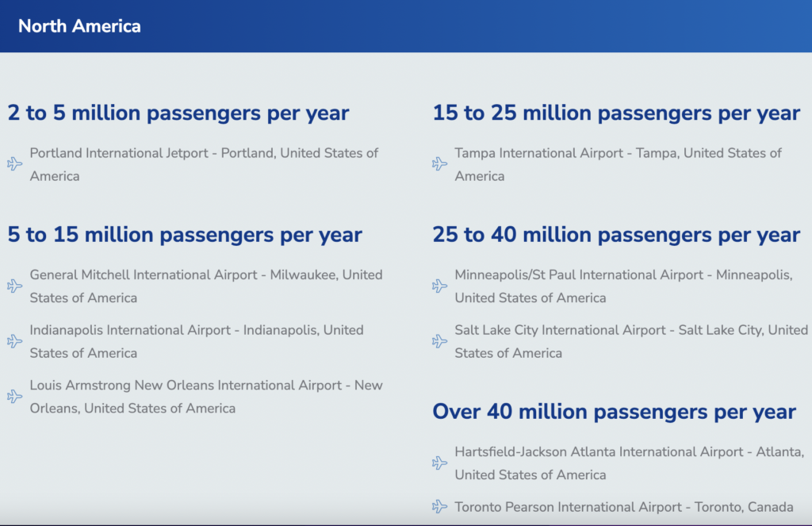Image resolution: width=812 pixels, height=526 pixels.
Task: Open Toronto Pearson International Airport - Toronto, Canada
Action: click(624, 507)
